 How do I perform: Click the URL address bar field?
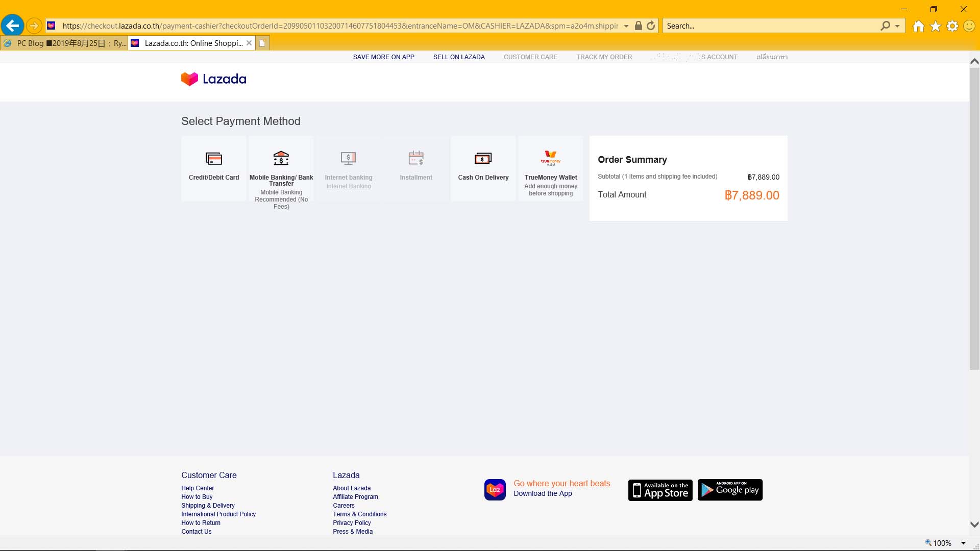point(339,26)
